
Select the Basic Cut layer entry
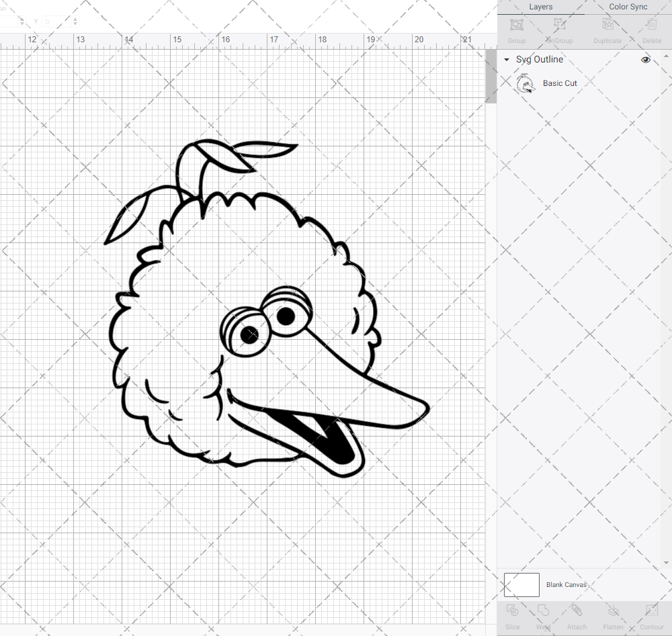tap(560, 83)
